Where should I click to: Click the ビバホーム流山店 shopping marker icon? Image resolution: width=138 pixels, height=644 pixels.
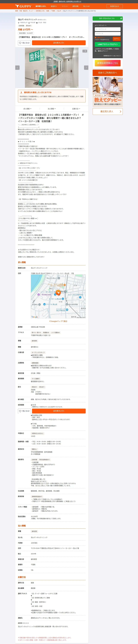coord(63,299)
